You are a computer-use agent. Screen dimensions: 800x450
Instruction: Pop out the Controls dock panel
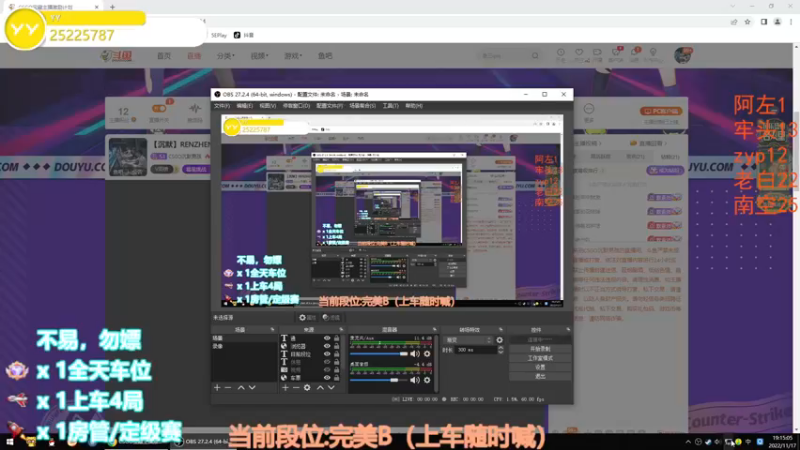point(568,330)
